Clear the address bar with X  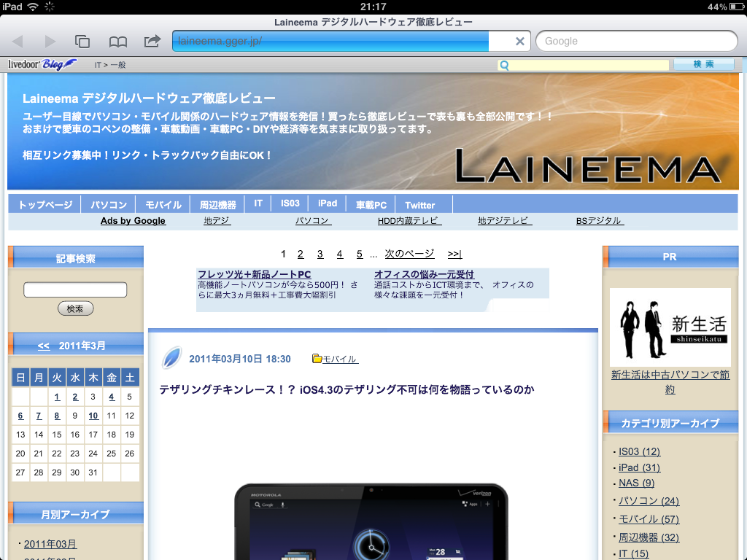pyautogui.click(x=519, y=42)
